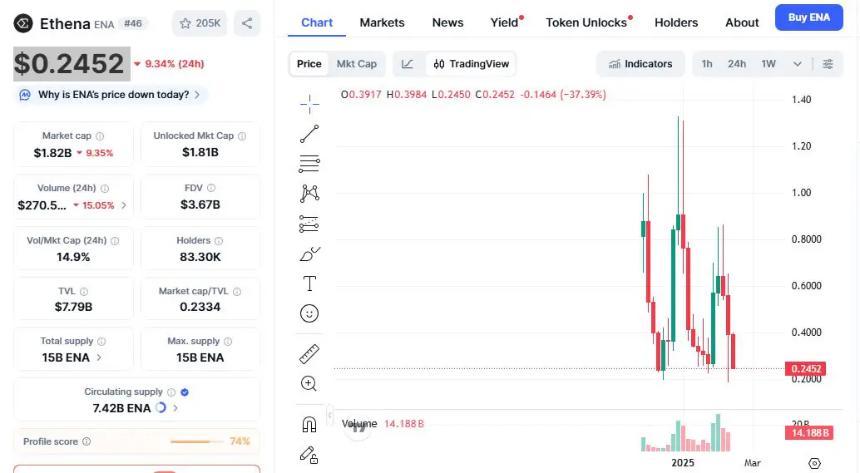The width and height of the screenshot is (860, 473).
Task: Select the ruler measure tool
Action: point(309,354)
